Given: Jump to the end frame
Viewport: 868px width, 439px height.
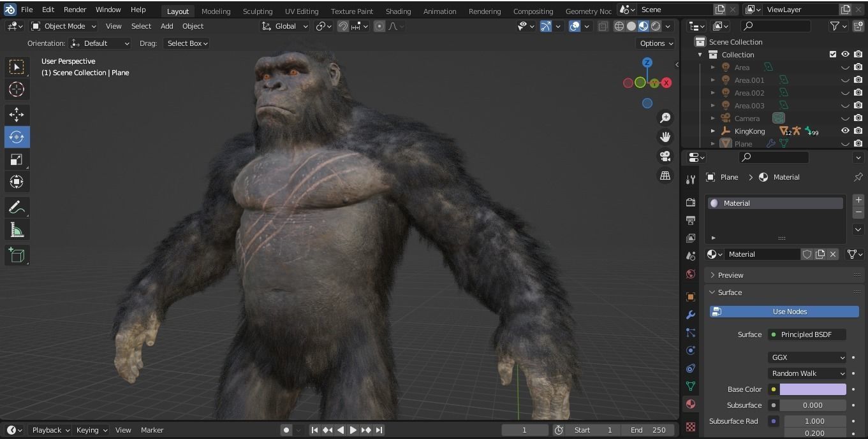Looking at the screenshot, I should pos(379,430).
